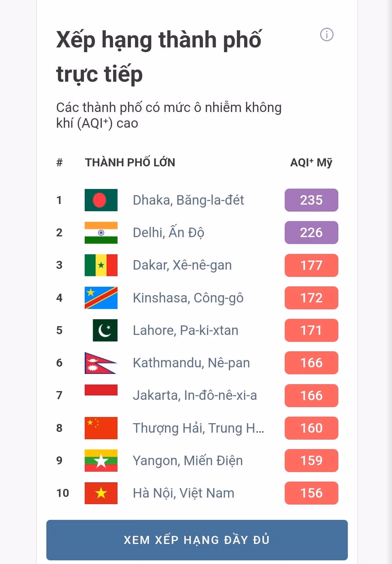Open the Dhaka, Băng-la-đét city link
392x564 pixels.
(188, 200)
